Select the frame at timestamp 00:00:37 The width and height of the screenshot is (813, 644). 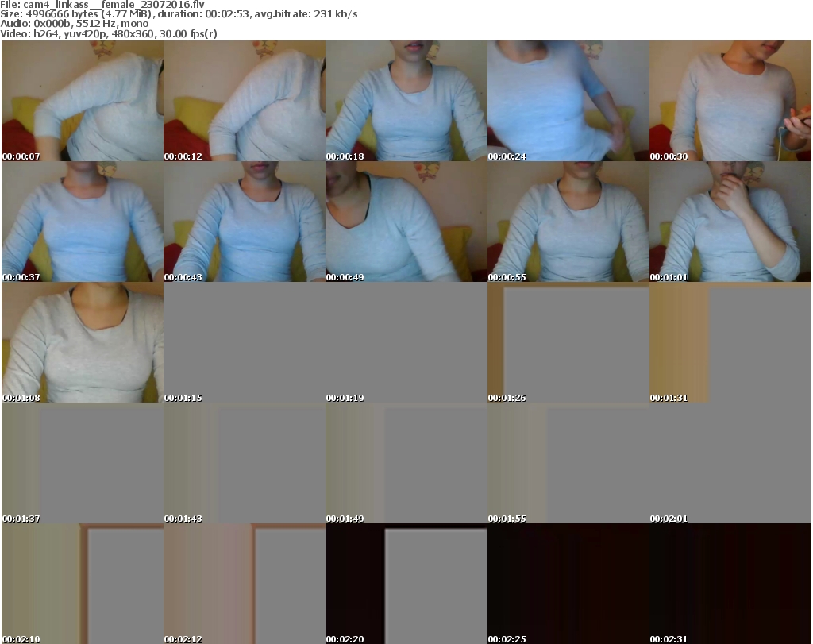point(83,222)
